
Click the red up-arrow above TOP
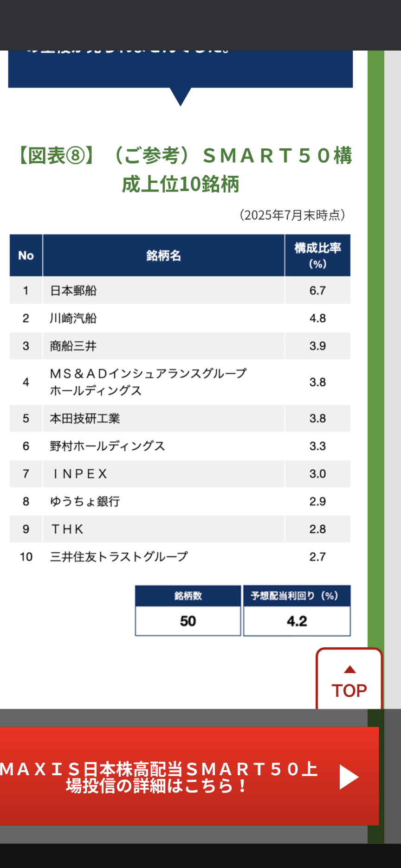pyautogui.click(x=349, y=669)
